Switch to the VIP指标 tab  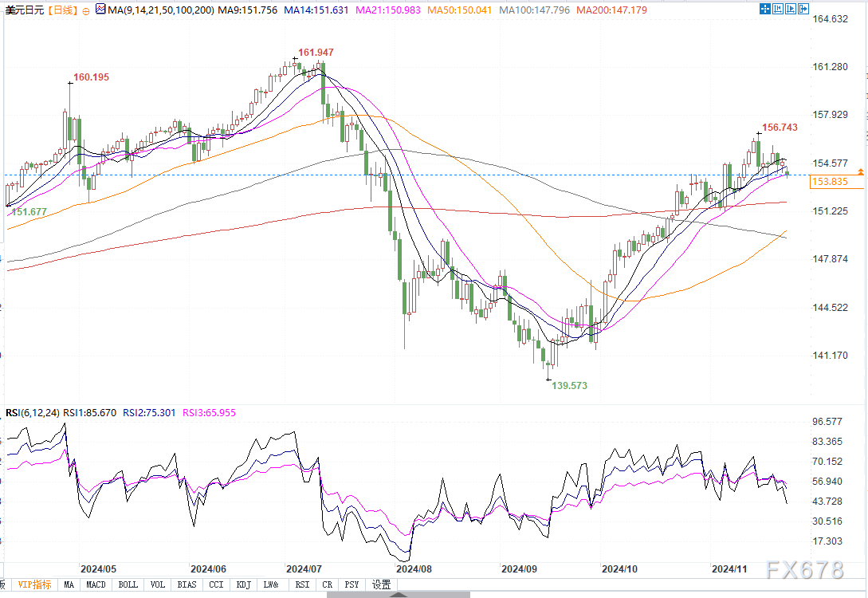click(34, 584)
